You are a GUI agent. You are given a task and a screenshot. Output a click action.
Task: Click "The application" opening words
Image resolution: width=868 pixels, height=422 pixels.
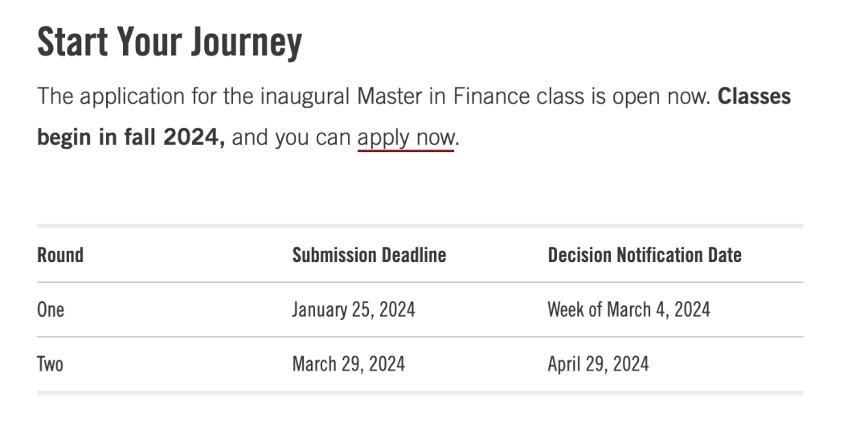99,97
